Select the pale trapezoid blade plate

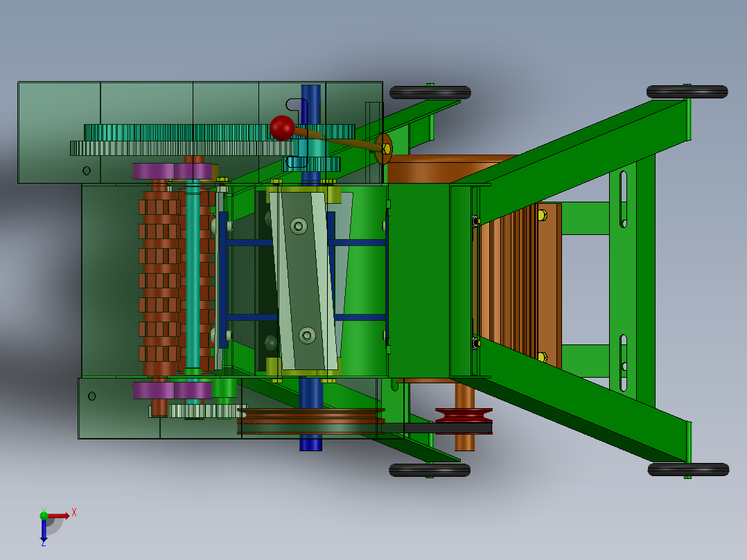[305, 281]
